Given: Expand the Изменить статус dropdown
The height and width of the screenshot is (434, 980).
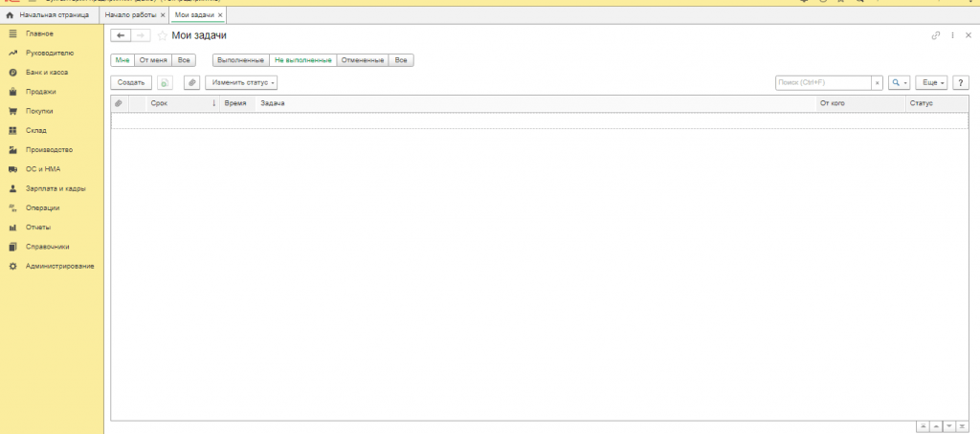Looking at the screenshot, I should (241, 82).
